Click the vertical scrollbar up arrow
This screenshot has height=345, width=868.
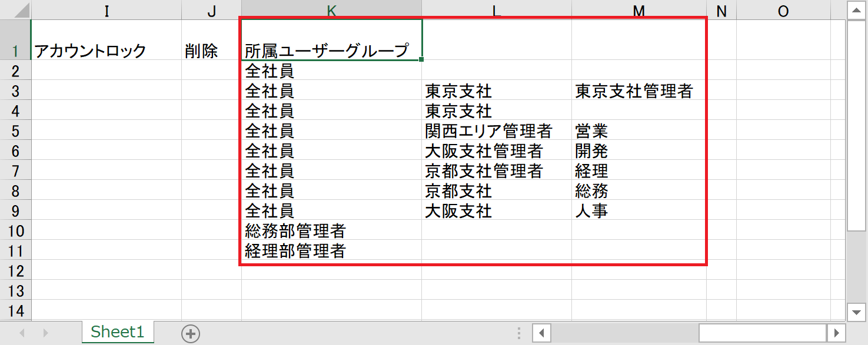(x=856, y=10)
